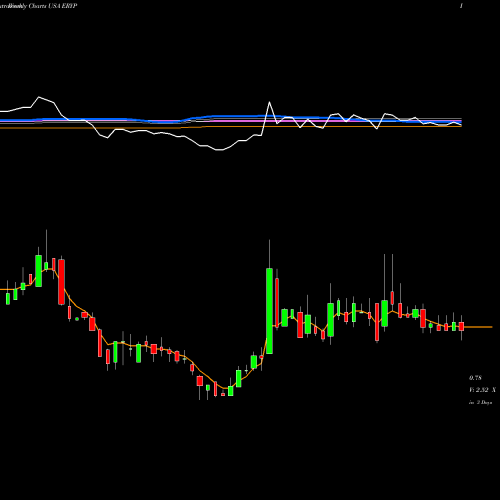Click the 'in 2 Days' label
The width and height of the screenshot is (500, 500).
480,403
